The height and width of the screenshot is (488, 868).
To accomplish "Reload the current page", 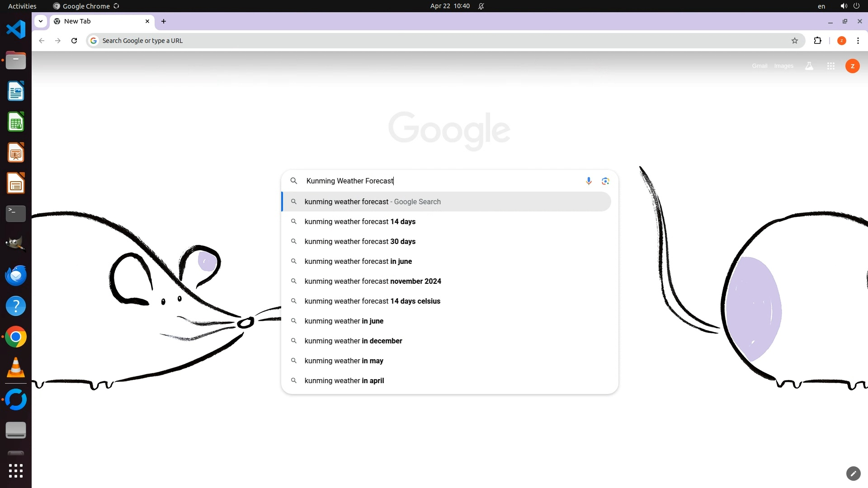I will (74, 41).
